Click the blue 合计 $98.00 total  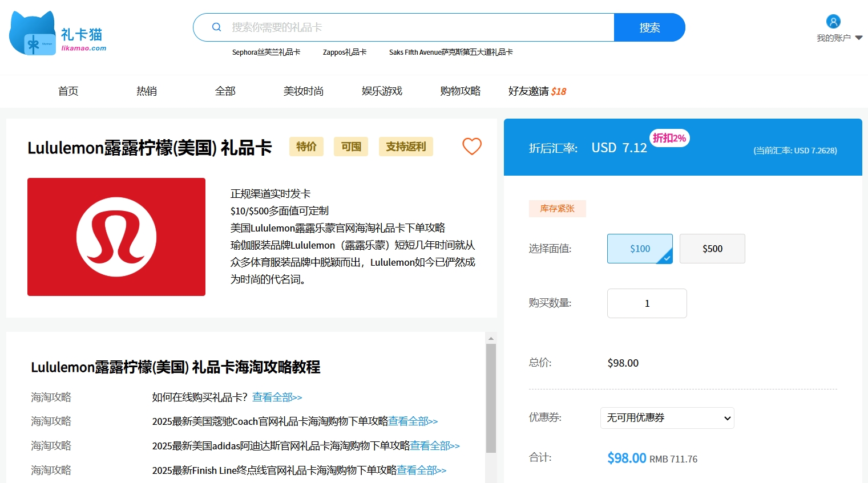pos(627,458)
